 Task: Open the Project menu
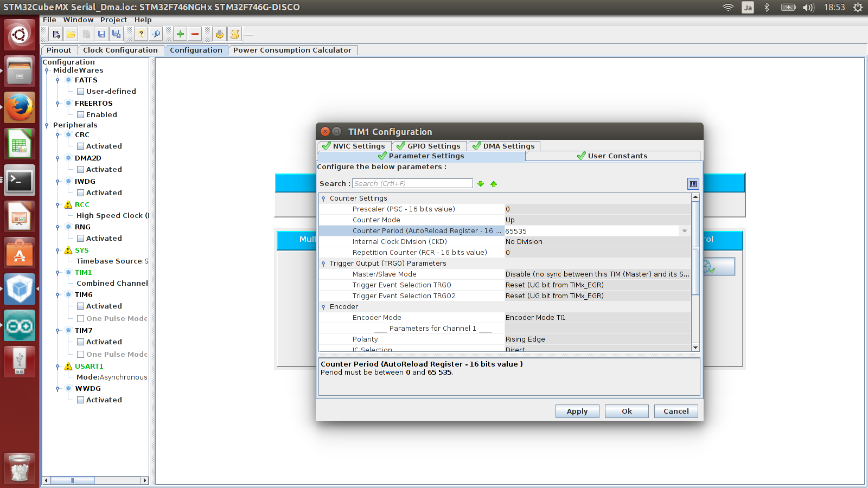click(x=113, y=20)
